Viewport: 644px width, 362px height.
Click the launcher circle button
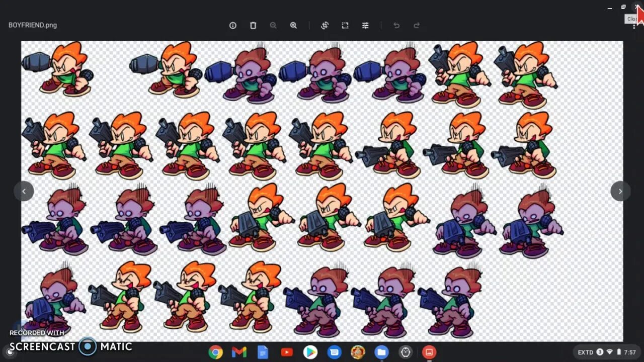pos(10,351)
